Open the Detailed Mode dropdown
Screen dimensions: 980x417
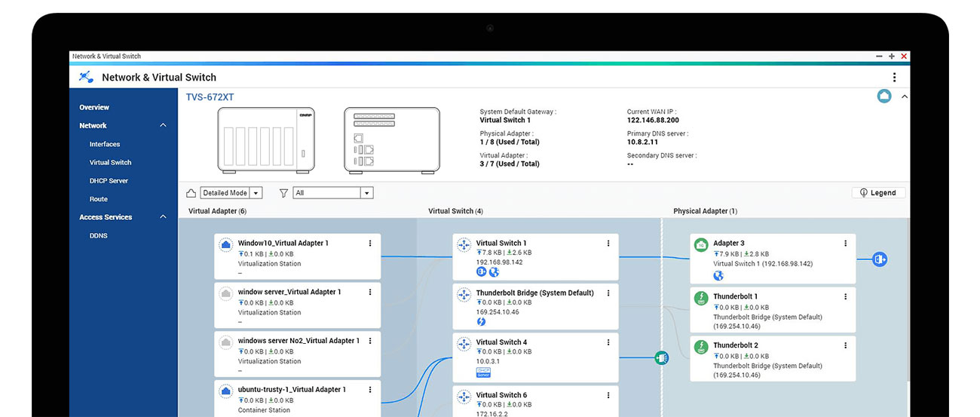click(x=231, y=193)
